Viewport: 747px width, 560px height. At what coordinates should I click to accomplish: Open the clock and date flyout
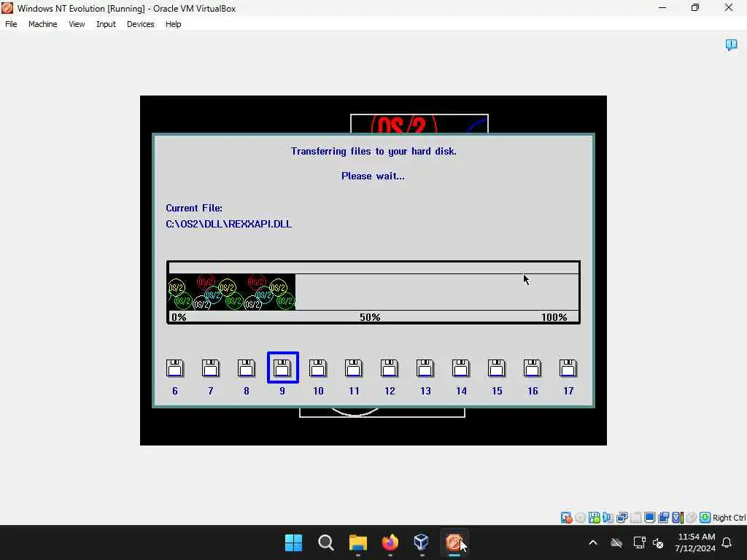[x=695, y=542]
